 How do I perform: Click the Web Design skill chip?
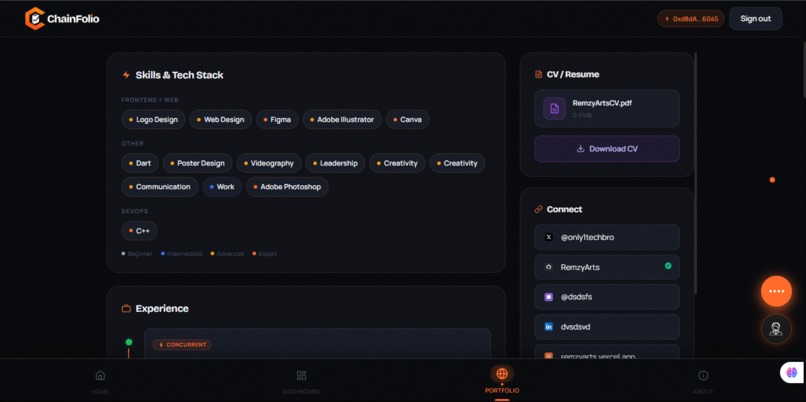pyautogui.click(x=221, y=119)
